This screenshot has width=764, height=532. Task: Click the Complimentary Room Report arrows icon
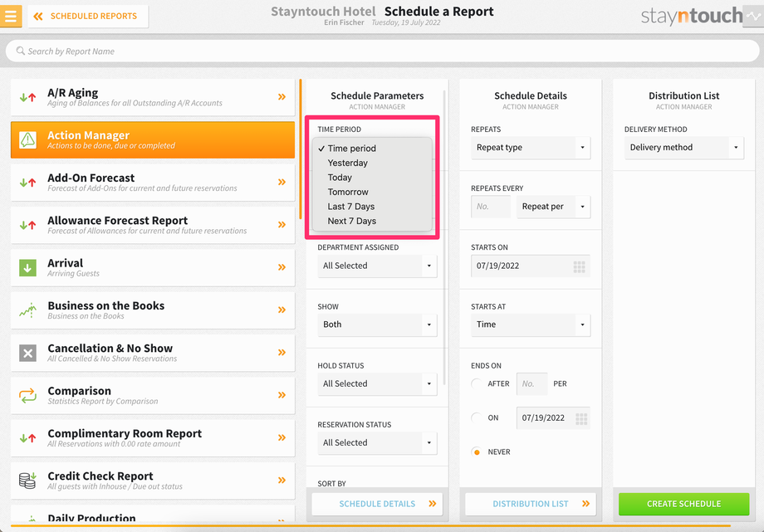(27, 438)
